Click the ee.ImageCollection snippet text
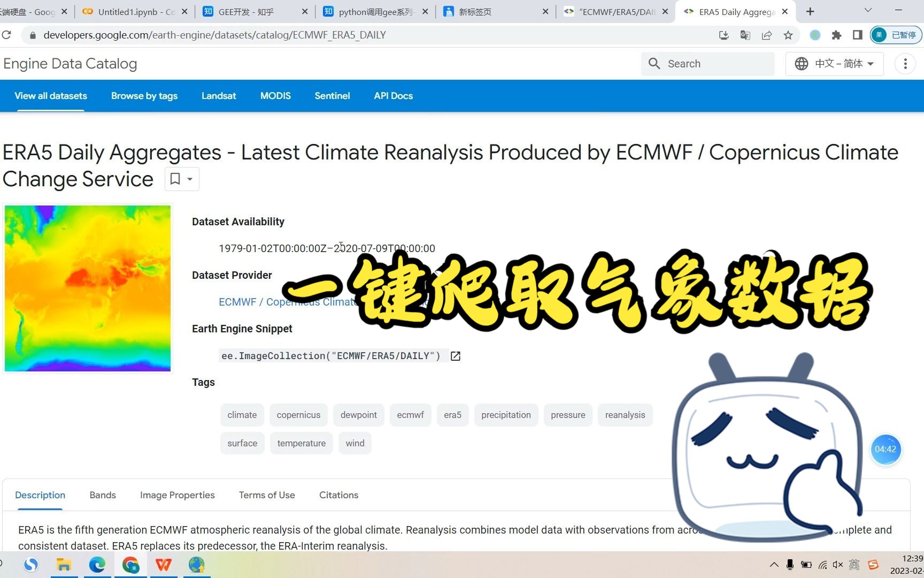 [x=331, y=356]
